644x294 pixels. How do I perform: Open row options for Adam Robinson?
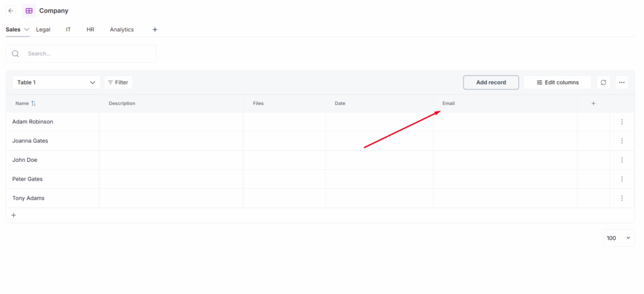click(622, 122)
